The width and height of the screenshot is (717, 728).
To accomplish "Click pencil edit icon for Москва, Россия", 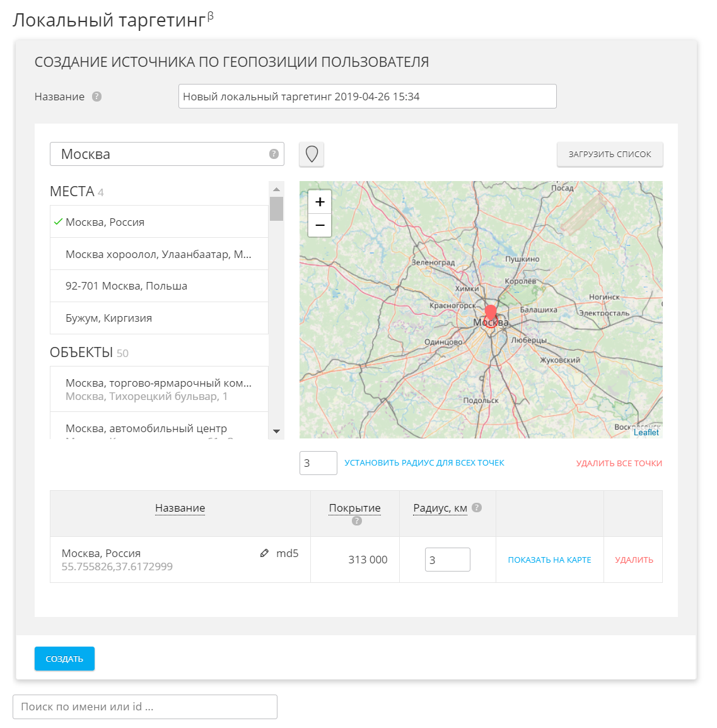I will (264, 553).
